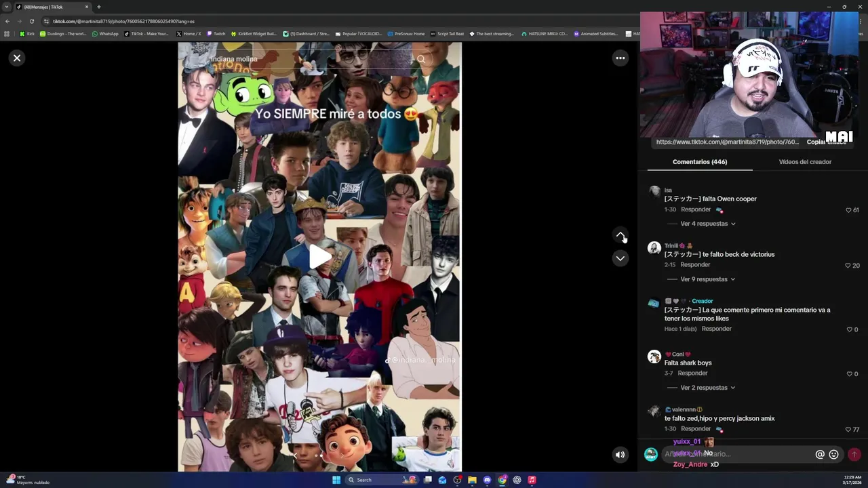Open the emoji picker in comment box
Screen dimensions: 868x488
(834, 455)
